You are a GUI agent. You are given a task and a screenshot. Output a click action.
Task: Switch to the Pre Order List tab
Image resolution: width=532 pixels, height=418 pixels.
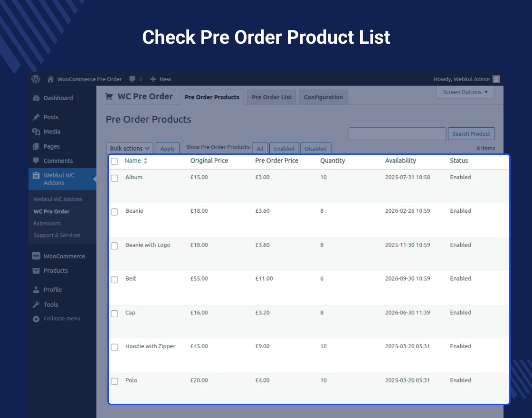click(271, 97)
